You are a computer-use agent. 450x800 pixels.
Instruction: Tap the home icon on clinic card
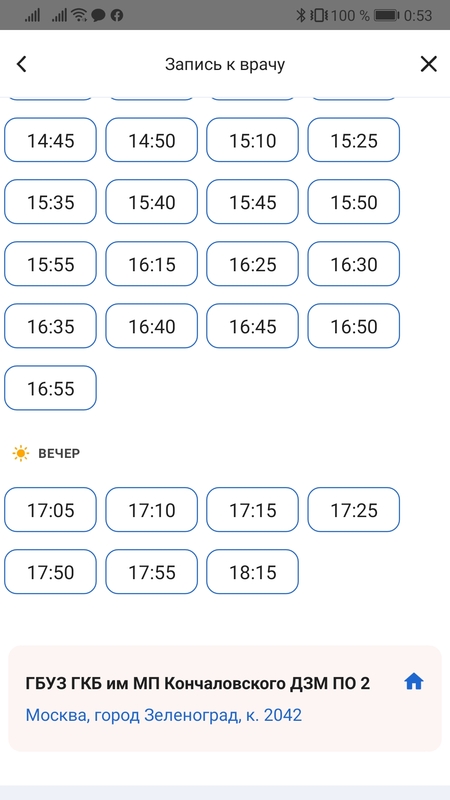(414, 681)
